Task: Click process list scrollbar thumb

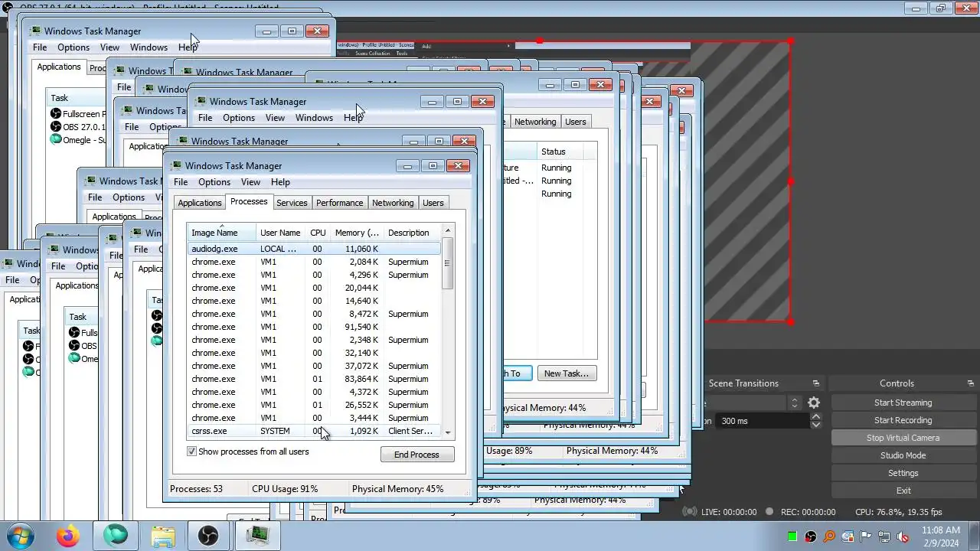Action: 448,263
